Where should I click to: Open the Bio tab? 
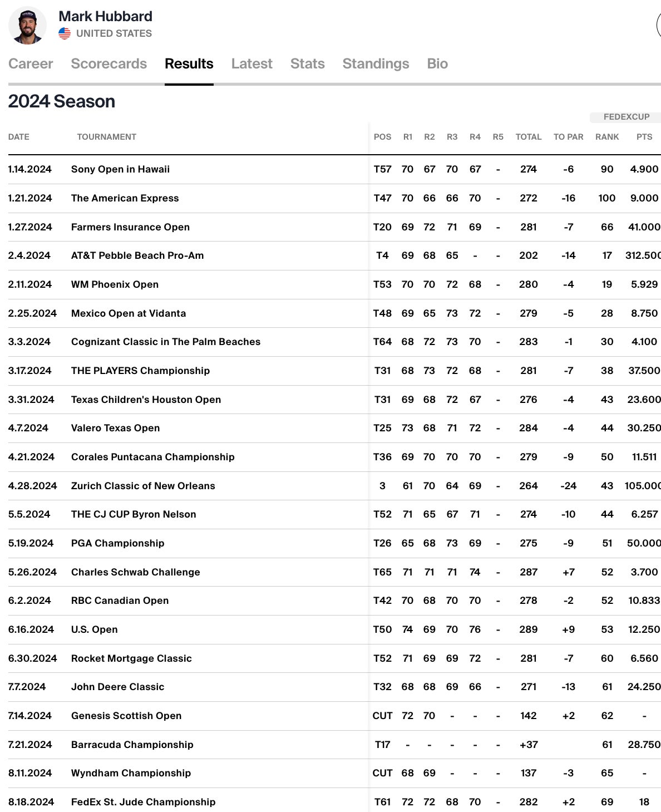coord(437,64)
